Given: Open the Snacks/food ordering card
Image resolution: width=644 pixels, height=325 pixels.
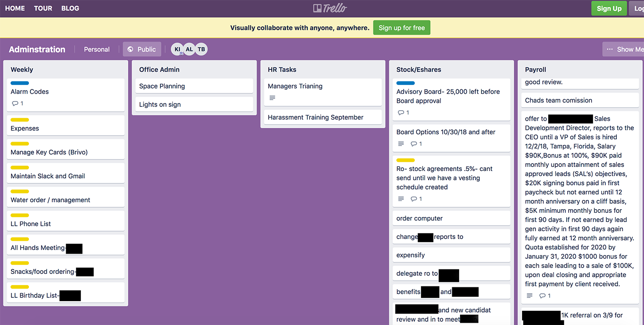Looking at the screenshot, I should tap(66, 268).
